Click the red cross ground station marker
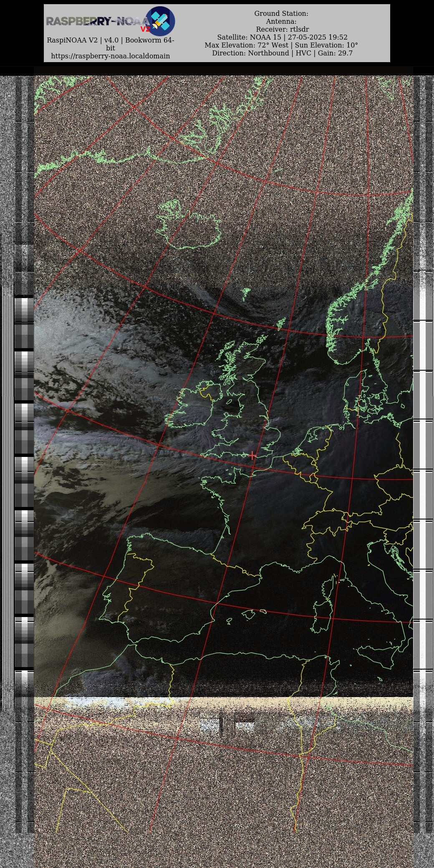Image resolution: width=434 pixels, height=868 pixels. pos(252,455)
